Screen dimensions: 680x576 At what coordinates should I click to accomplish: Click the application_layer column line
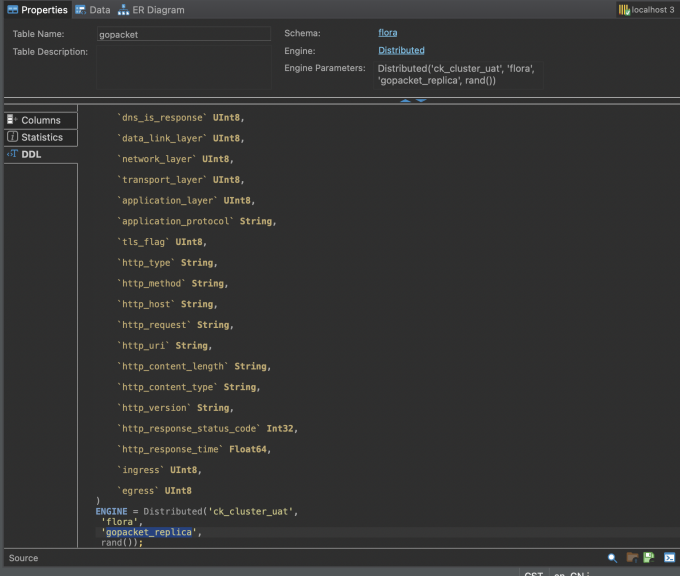pos(186,200)
